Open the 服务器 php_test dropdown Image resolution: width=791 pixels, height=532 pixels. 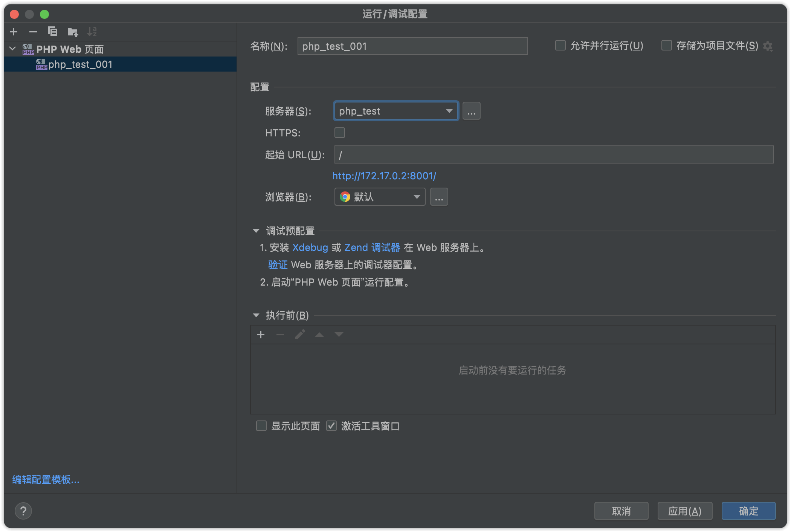(396, 111)
